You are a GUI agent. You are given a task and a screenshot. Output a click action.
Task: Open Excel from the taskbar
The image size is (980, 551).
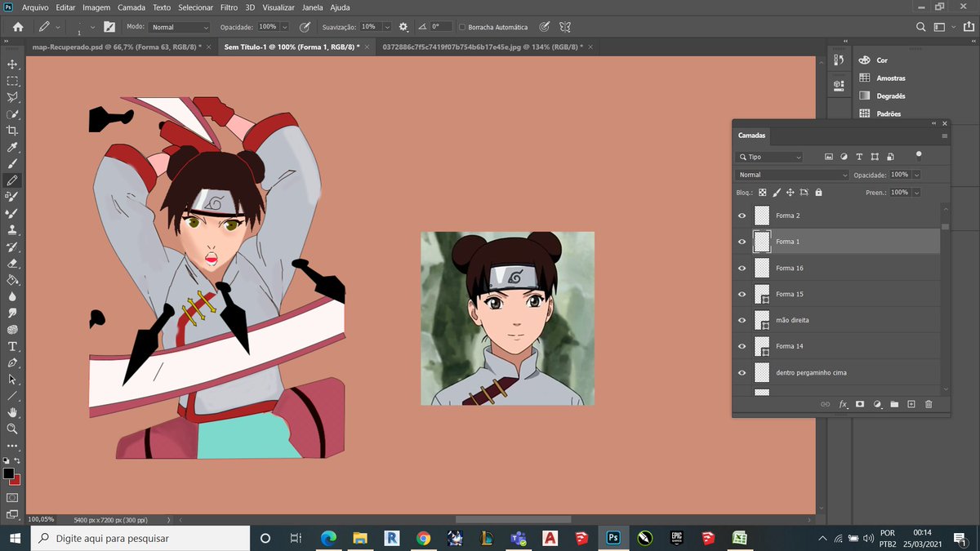[739, 539]
